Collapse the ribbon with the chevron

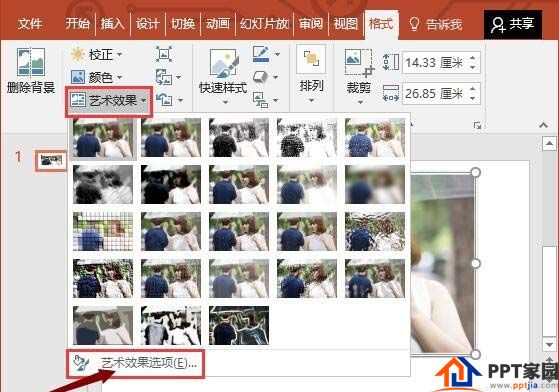[543, 125]
